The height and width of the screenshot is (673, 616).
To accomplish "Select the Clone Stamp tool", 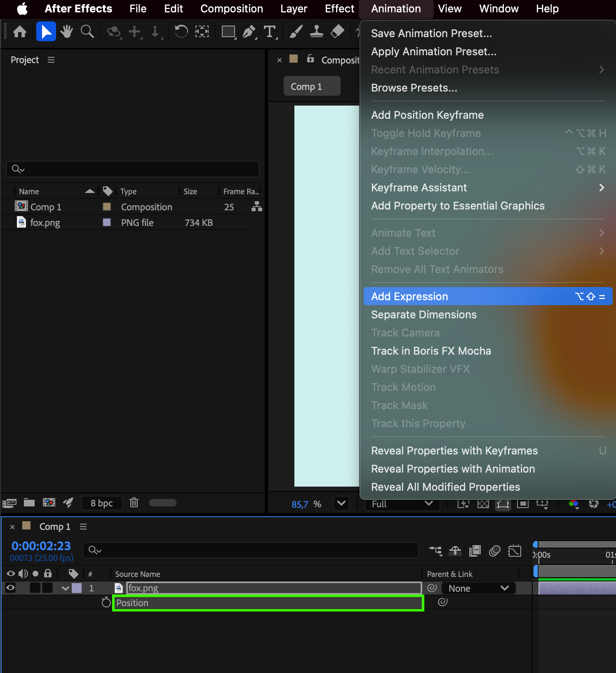I will 316,32.
